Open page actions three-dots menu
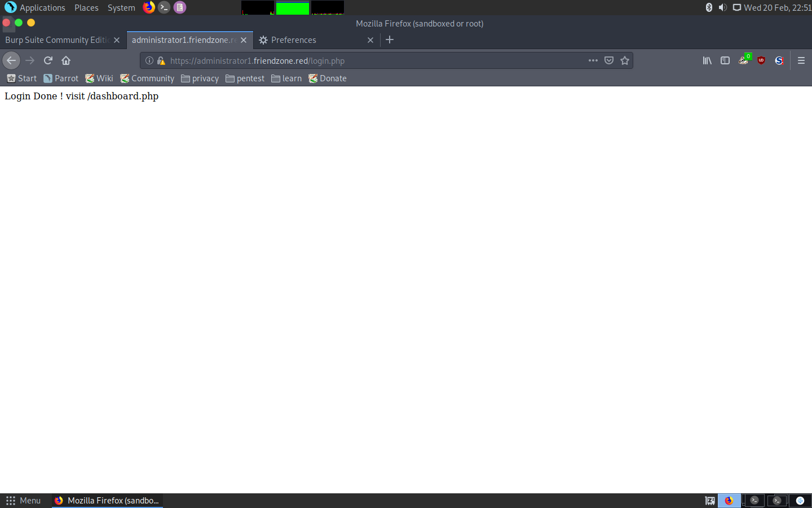Image resolution: width=812 pixels, height=508 pixels. [x=593, y=60]
